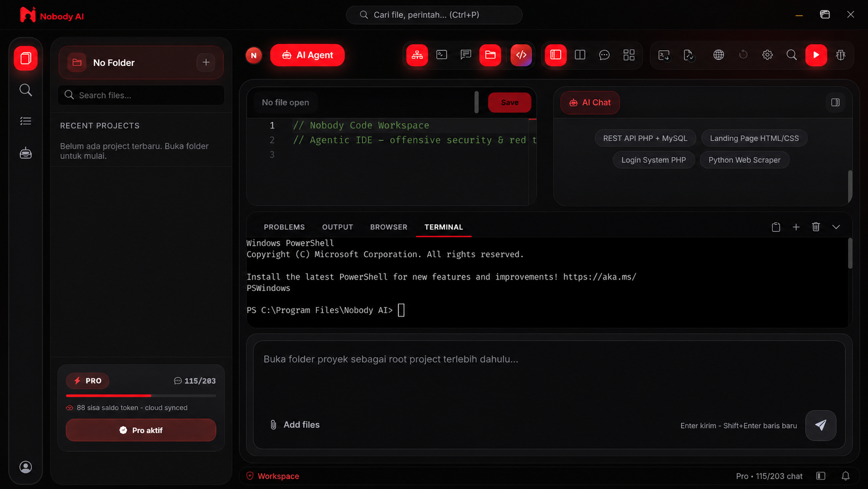
Task: Click the No file open tab
Action: pos(285,102)
